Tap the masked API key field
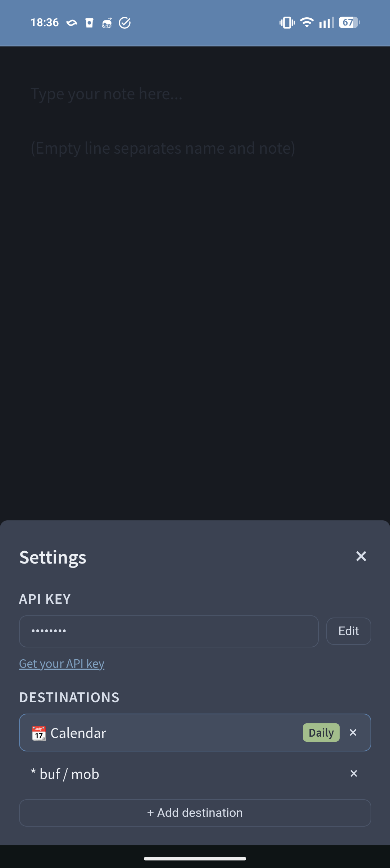Image resolution: width=390 pixels, height=868 pixels. coord(168,631)
